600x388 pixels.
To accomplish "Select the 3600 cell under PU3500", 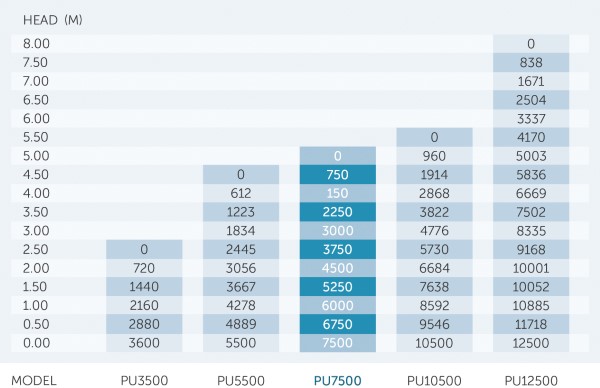I will tap(144, 343).
